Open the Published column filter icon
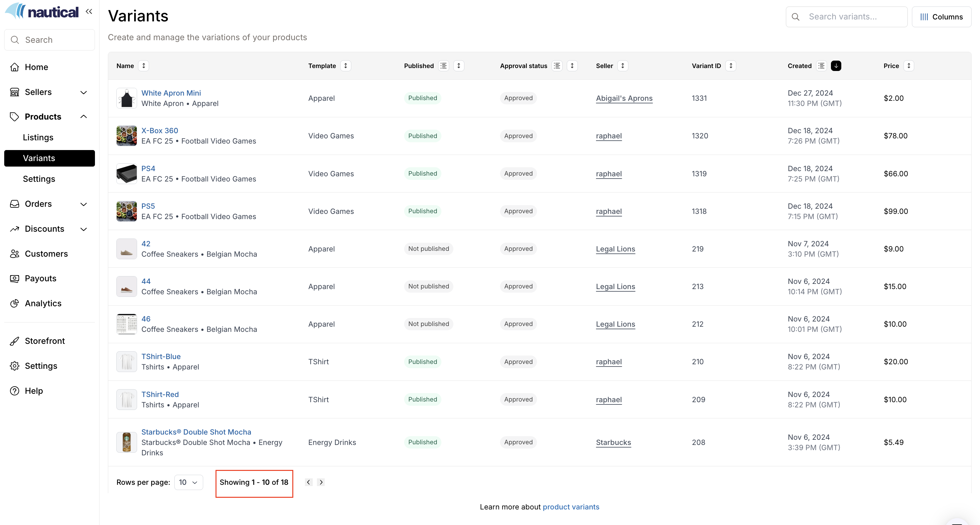This screenshot has width=980, height=525. (444, 65)
